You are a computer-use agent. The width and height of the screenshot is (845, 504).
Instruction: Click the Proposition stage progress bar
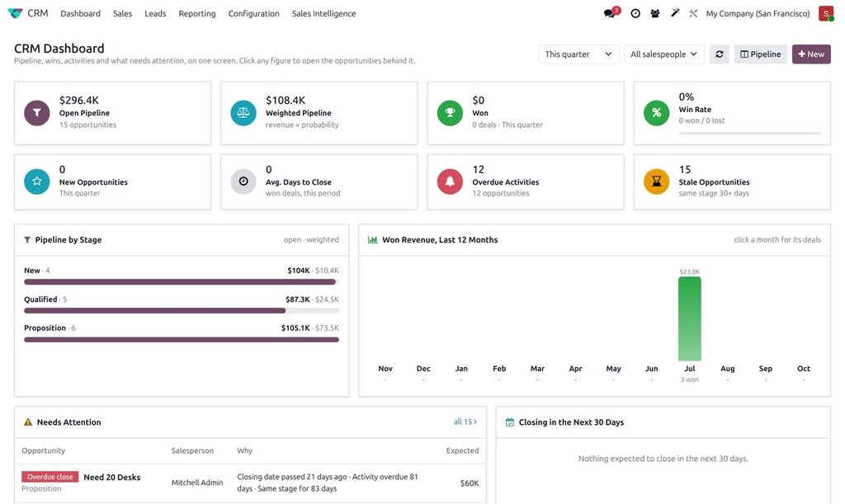[182, 339]
